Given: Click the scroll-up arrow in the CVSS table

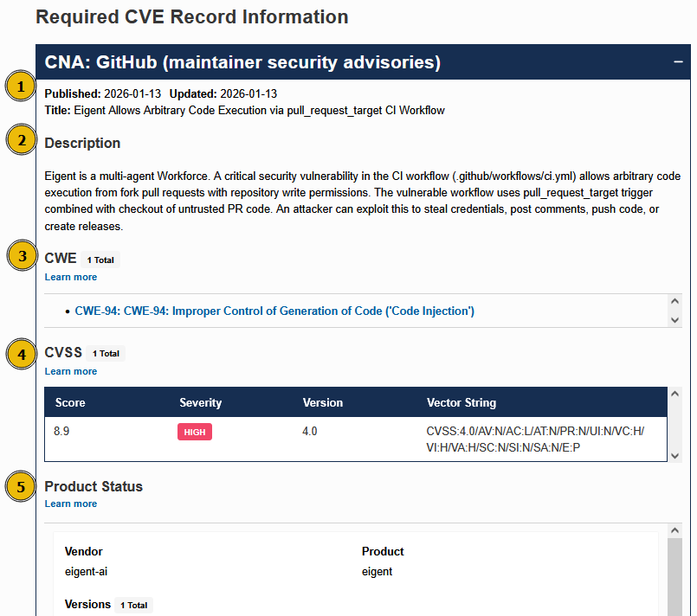Looking at the screenshot, I should [674, 392].
